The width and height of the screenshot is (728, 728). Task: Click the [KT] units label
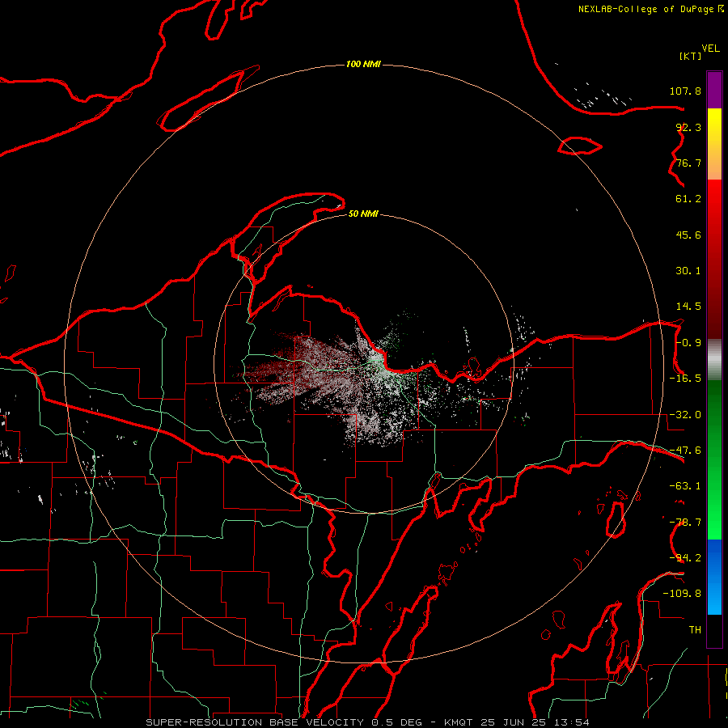coord(691,56)
